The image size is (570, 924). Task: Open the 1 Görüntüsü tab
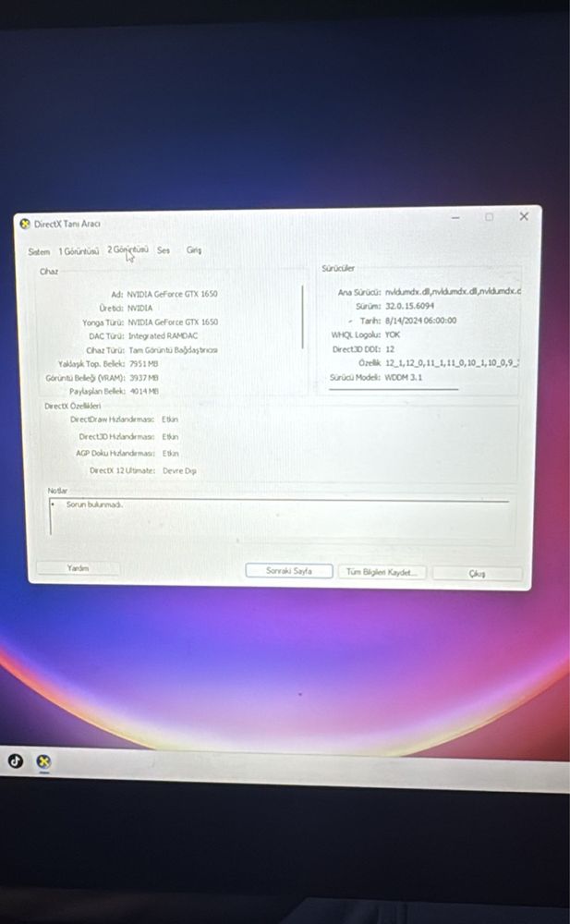(x=79, y=251)
